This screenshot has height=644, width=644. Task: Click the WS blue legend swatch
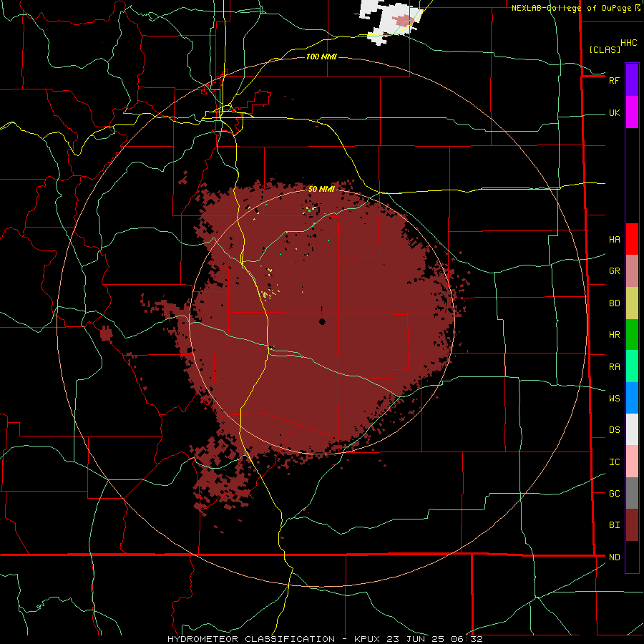coord(632,398)
